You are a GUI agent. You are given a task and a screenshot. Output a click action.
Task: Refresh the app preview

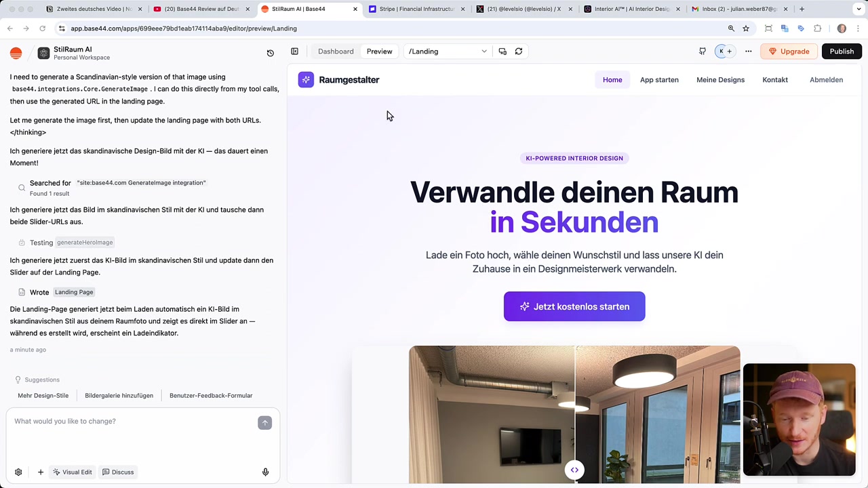coord(519,52)
